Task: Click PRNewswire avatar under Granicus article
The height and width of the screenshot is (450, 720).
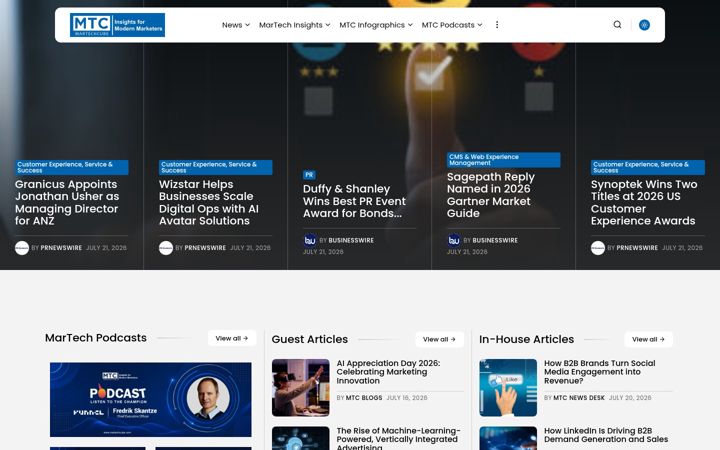Action: [22, 248]
